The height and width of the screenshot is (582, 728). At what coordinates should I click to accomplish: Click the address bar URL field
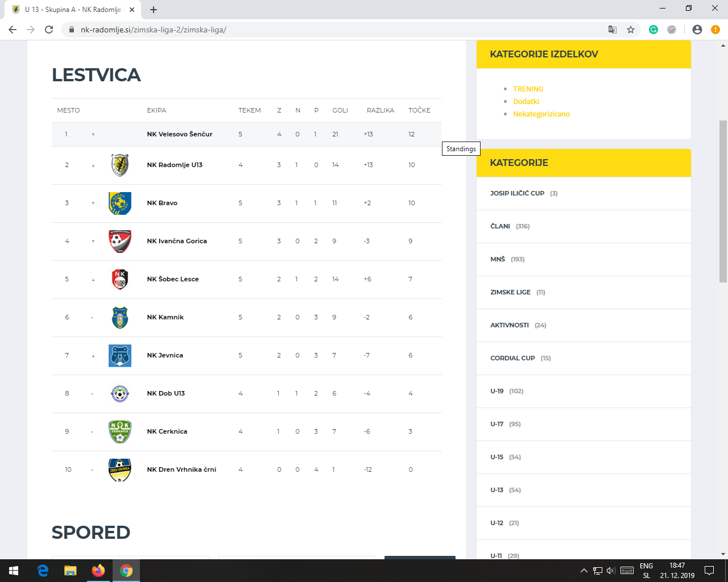click(x=341, y=30)
